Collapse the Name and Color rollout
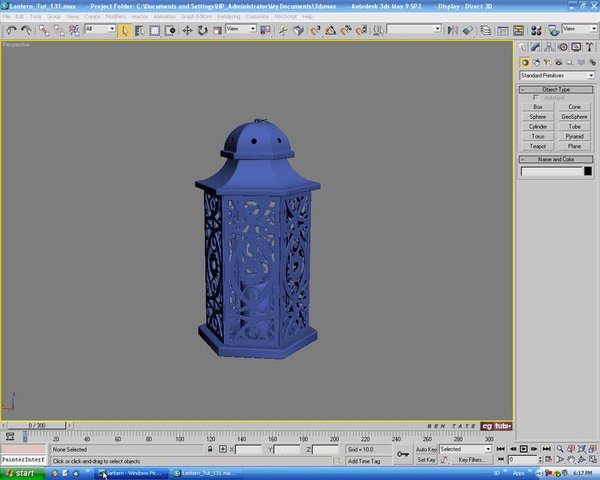 557,159
